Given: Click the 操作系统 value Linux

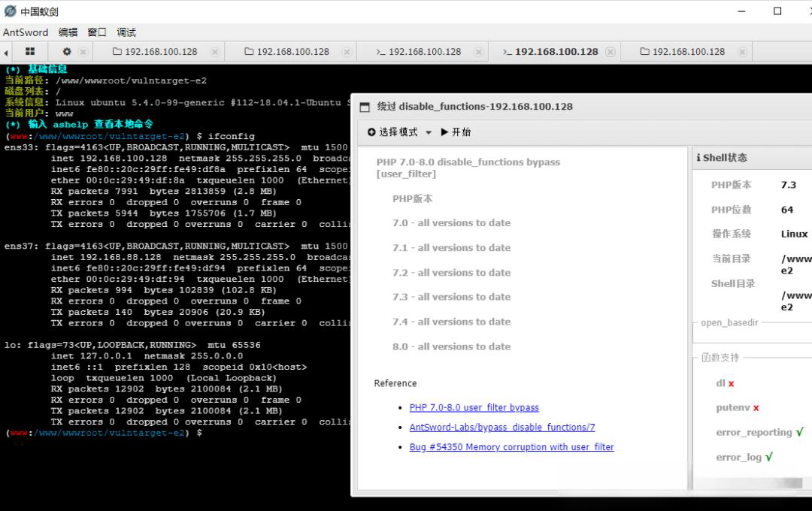Looking at the screenshot, I should pos(795,234).
